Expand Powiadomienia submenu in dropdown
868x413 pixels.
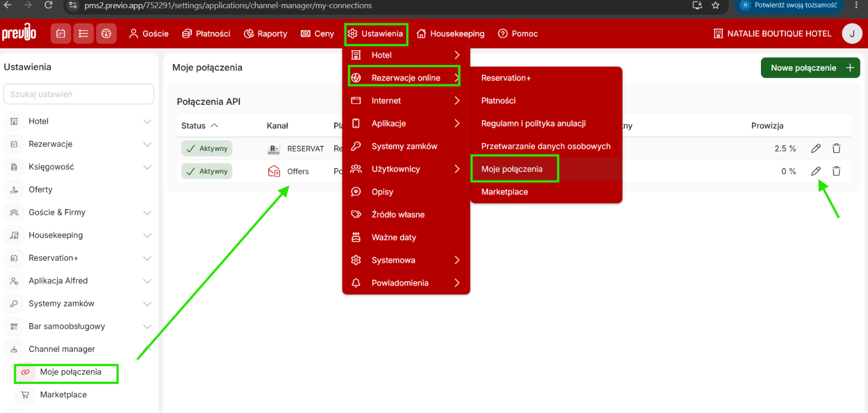coord(406,283)
